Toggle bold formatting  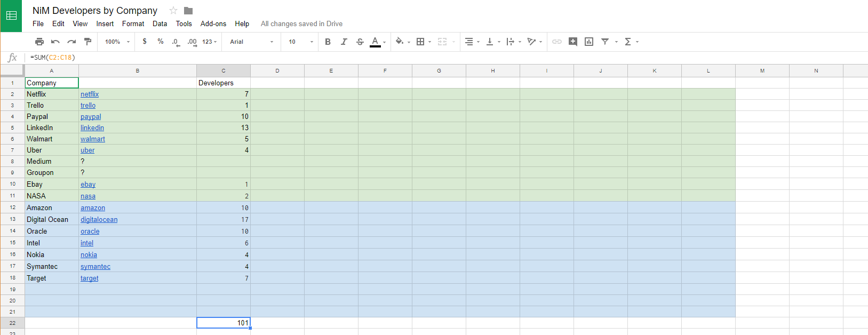click(328, 42)
